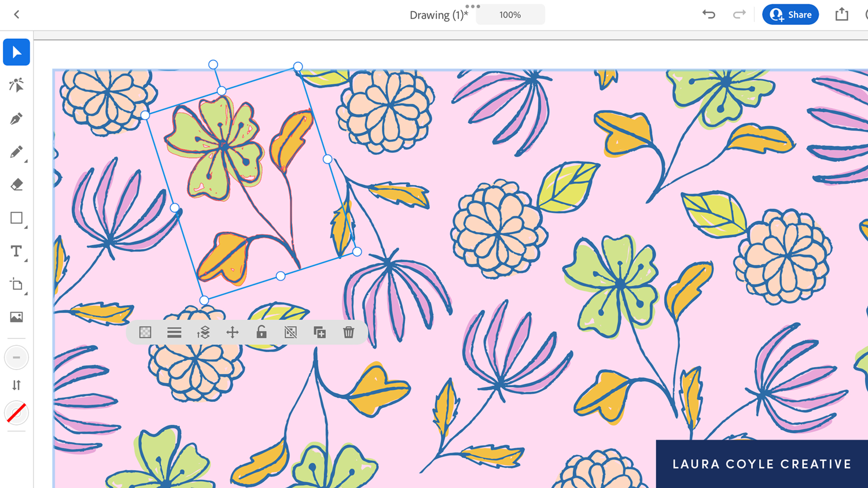The width and height of the screenshot is (868, 488).
Task: Toggle the clipping mask option
Action: point(290,332)
